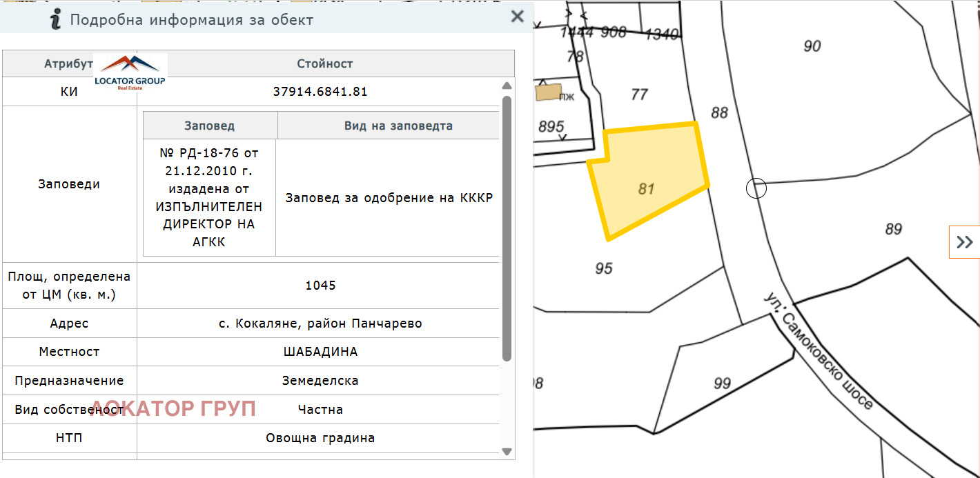Click the circle marker on the road
980x478 pixels.
(756, 188)
